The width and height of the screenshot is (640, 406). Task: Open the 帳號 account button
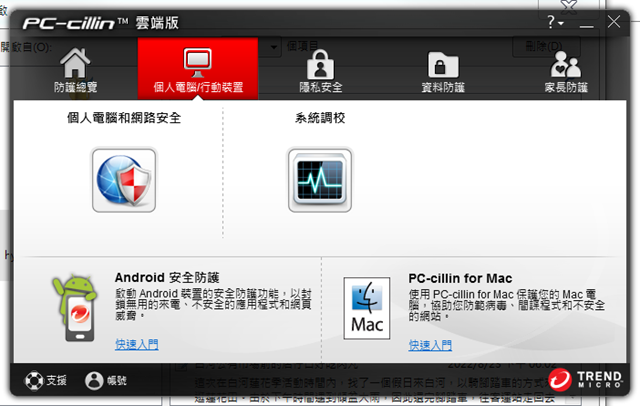(x=106, y=381)
